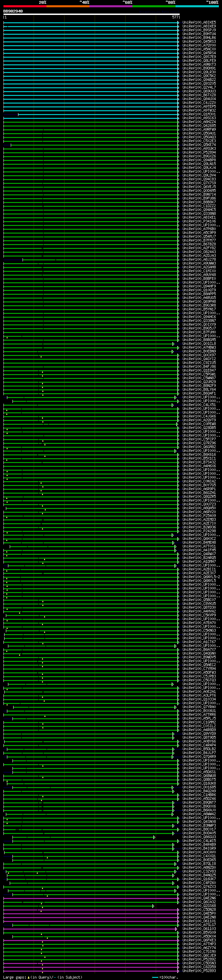Screen dimensions: 222x980
Task: Open the UniRef100_P34106 hit
Action: [199, 221]
